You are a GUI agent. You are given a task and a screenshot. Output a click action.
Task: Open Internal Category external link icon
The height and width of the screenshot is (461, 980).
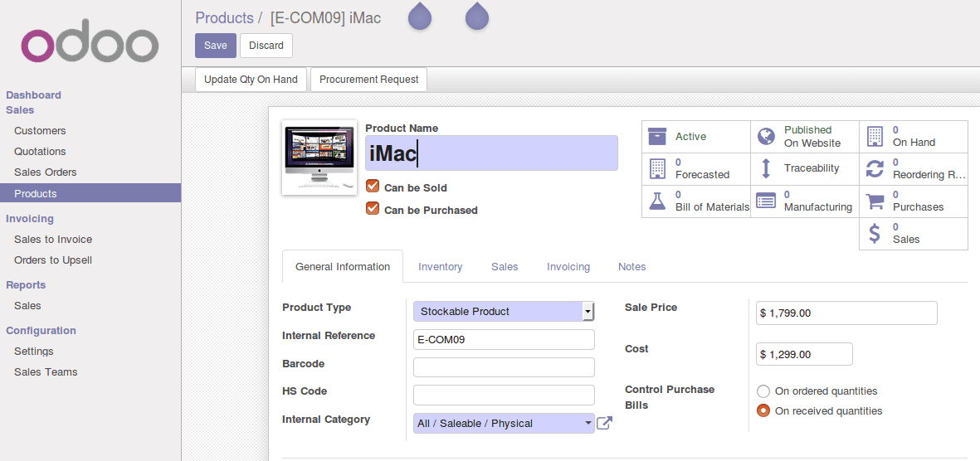coord(604,423)
